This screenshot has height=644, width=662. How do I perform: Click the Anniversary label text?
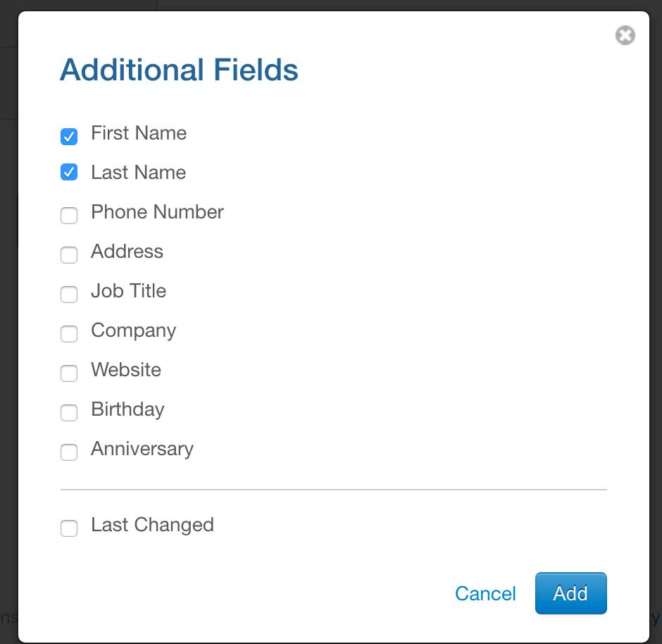tap(142, 449)
